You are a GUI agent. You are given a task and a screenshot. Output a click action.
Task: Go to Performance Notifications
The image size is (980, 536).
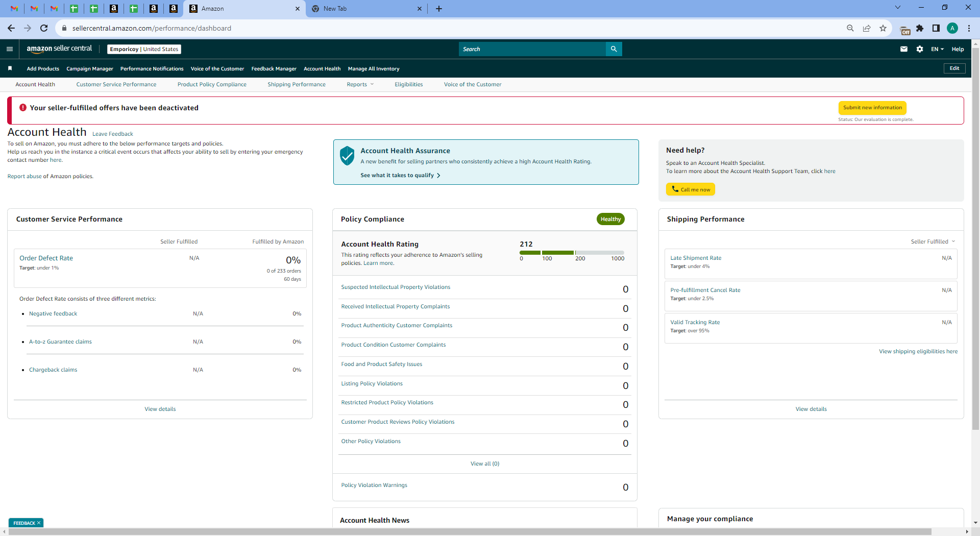click(152, 69)
